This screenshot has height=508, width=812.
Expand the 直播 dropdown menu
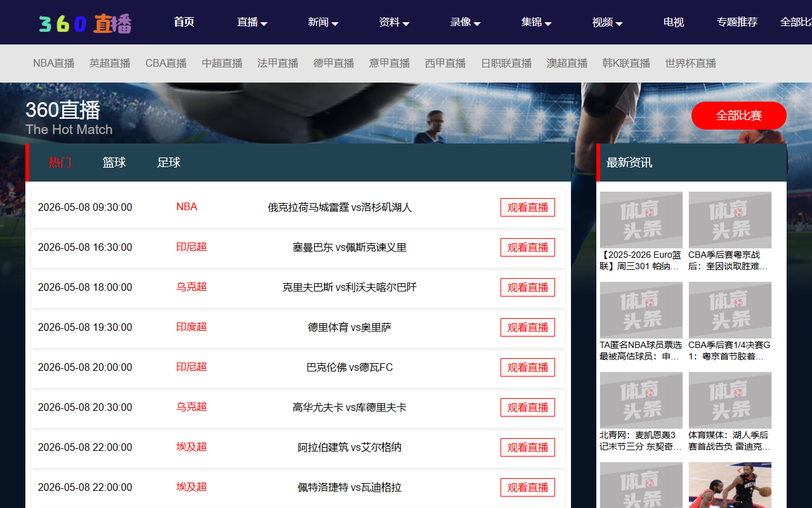tap(252, 22)
